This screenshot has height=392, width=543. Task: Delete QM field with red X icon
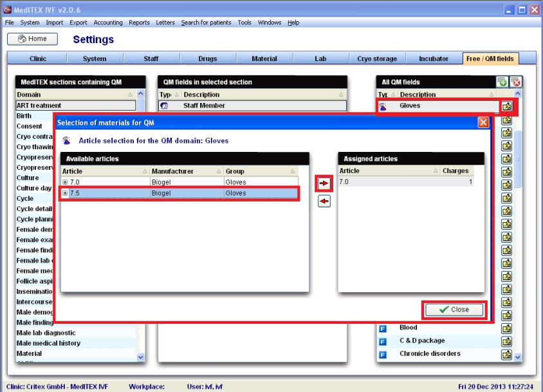516,82
